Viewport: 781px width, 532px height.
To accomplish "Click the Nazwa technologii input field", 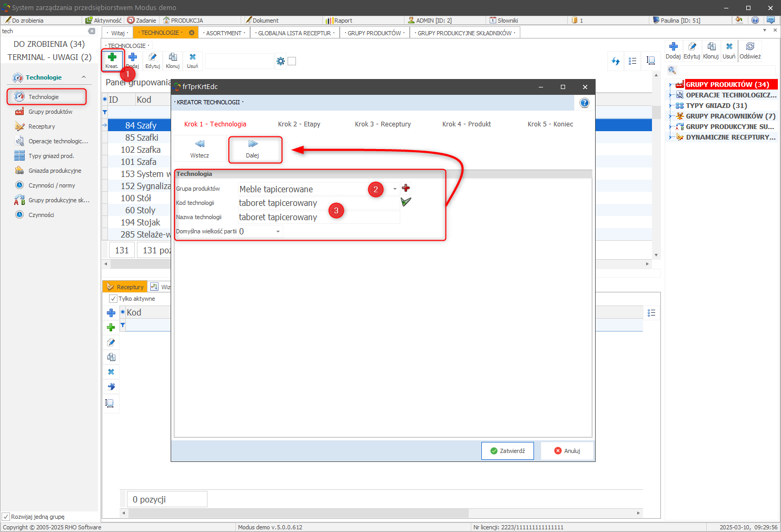I will tap(318, 217).
